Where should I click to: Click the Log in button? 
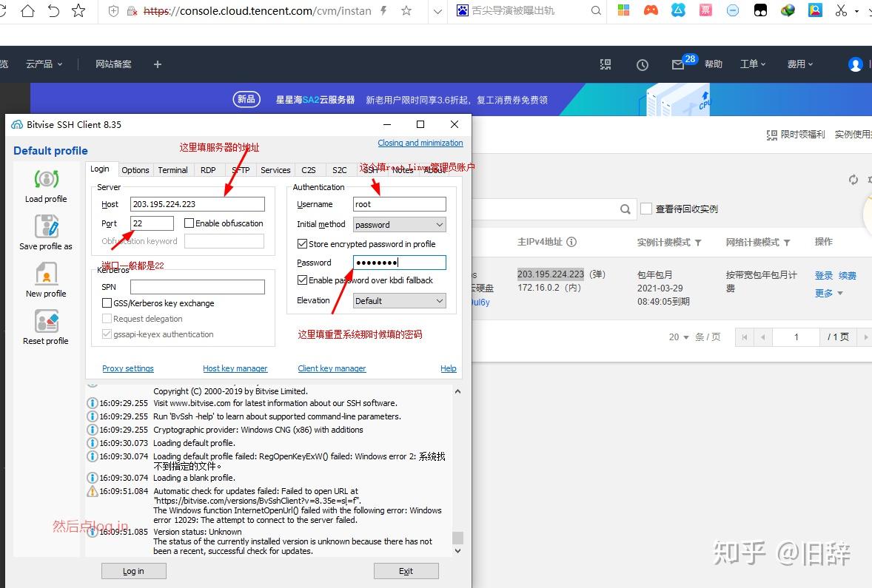tap(133, 571)
